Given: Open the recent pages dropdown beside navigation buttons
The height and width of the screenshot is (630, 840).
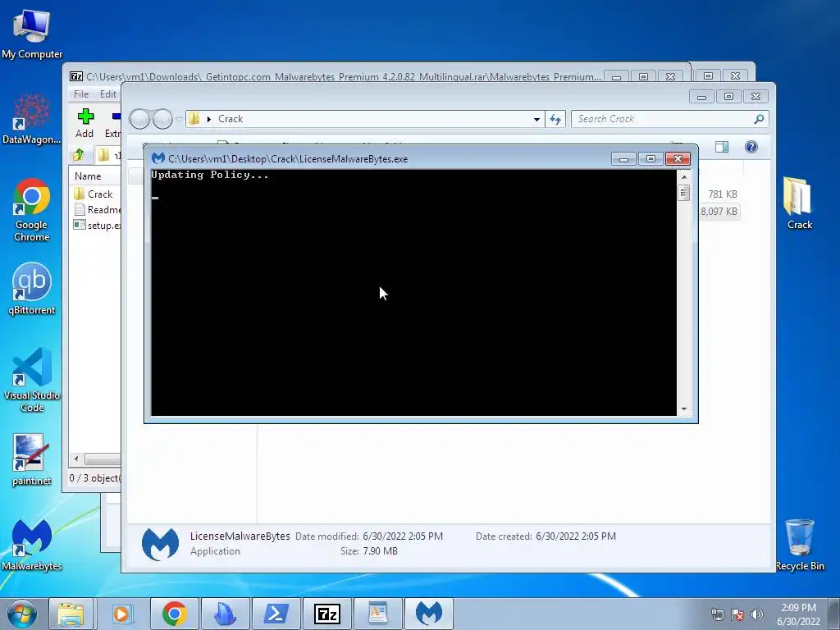Looking at the screenshot, I should 179,119.
